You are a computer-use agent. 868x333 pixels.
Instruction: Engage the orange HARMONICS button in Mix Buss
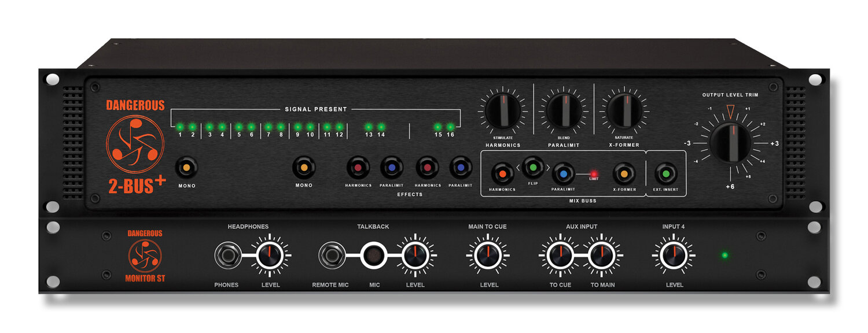(502, 173)
